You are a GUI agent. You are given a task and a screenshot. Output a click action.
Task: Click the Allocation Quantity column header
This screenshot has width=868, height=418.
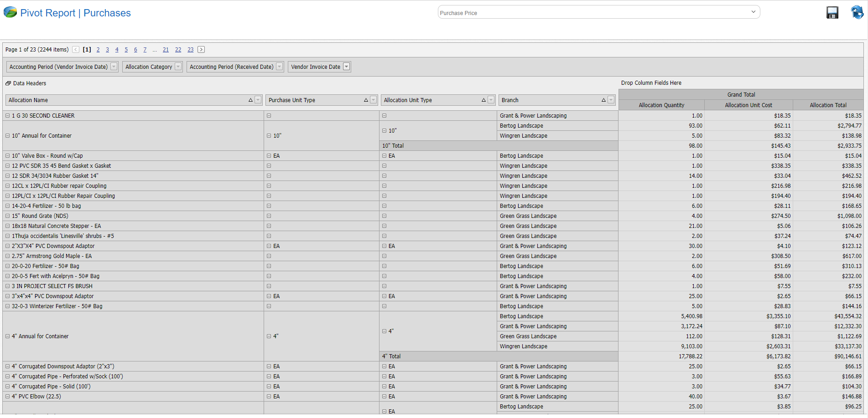click(661, 105)
